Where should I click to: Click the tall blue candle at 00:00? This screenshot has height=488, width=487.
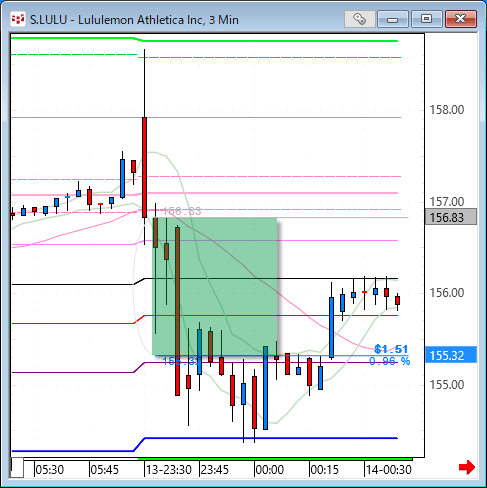click(265, 388)
